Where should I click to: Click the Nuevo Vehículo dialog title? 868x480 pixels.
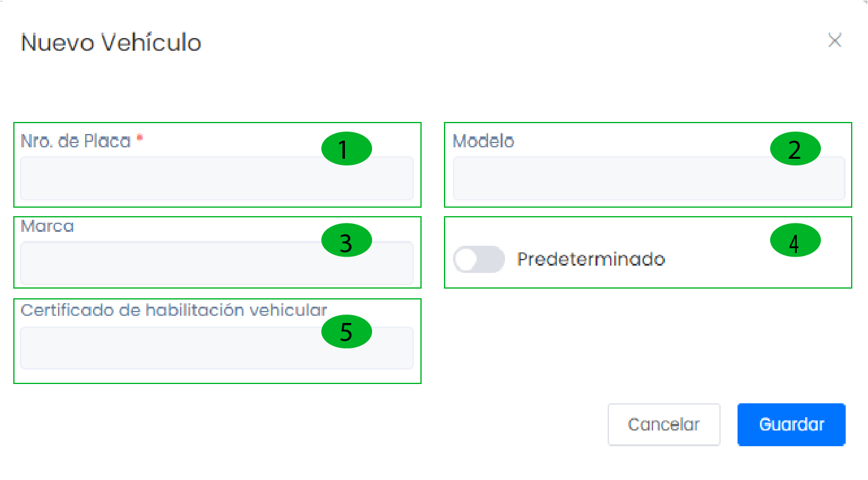(111, 43)
